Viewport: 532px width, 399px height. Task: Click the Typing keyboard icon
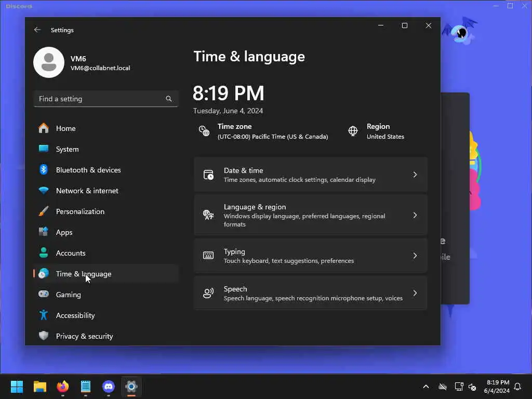(208, 256)
